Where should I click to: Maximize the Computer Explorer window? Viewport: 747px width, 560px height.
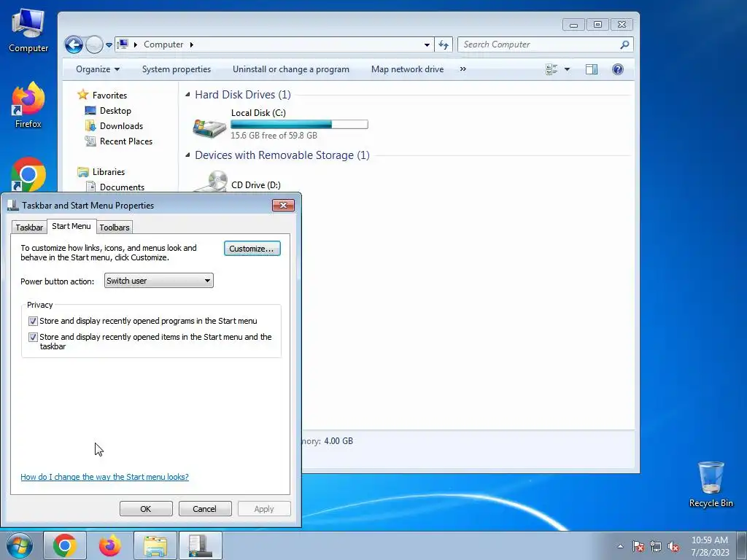(x=597, y=24)
